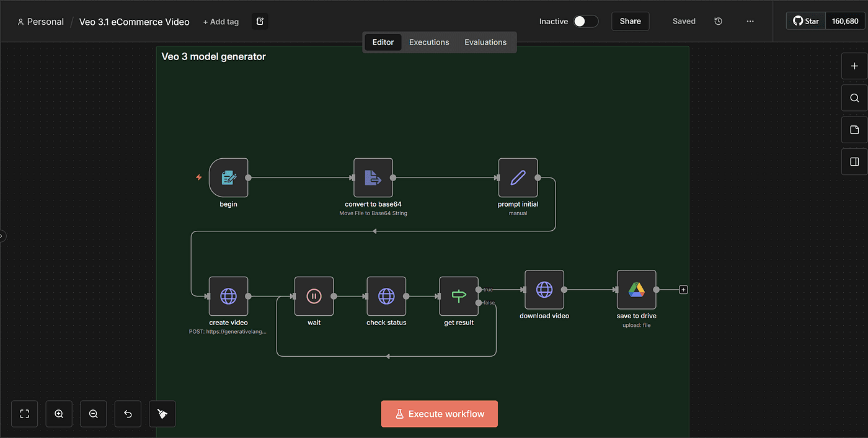868x438 pixels.
Task: Switch to the Executions tab
Action: coord(429,42)
